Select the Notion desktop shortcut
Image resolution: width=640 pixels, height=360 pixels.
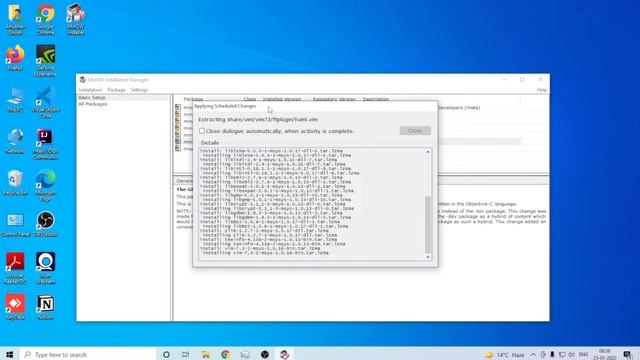[45, 307]
